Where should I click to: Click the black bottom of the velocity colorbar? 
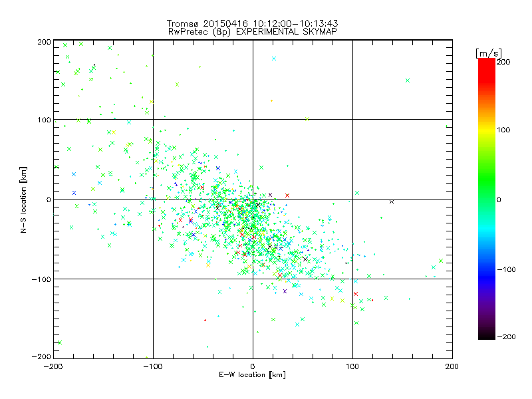487,334
